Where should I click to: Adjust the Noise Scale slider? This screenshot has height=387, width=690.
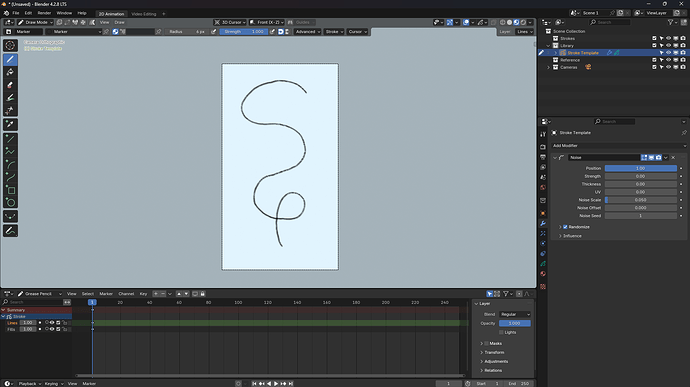pyautogui.click(x=641, y=200)
